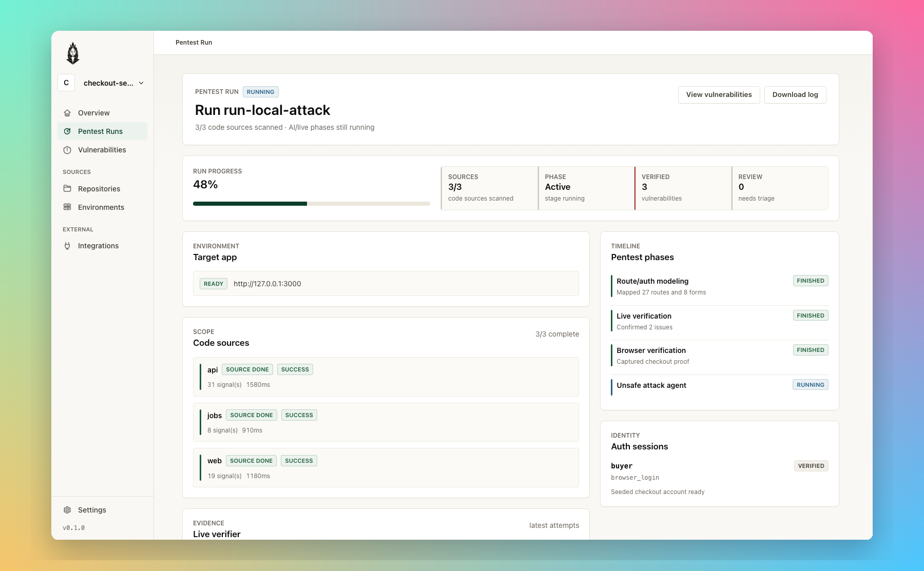The width and height of the screenshot is (924, 571).
Task: Go to Overview page
Action: pos(102,113)
